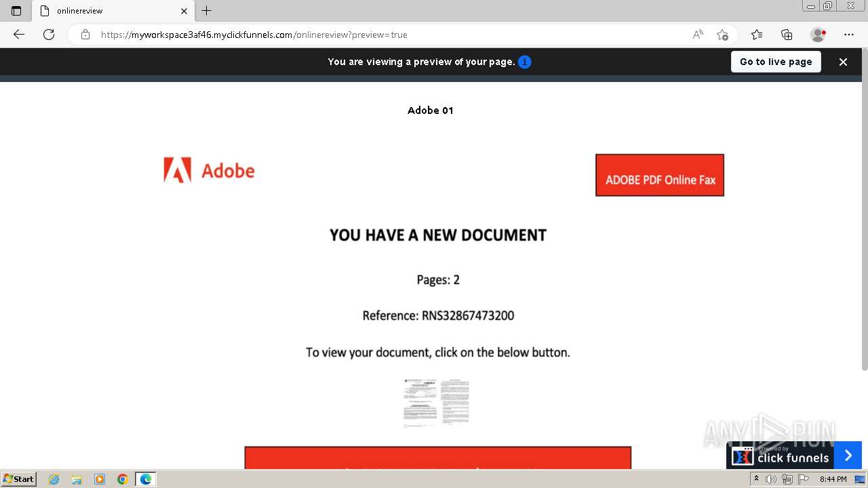Viewport: 868px width, 488px height.
Task: Click the 'Pages: 2' text
Action: point(438,279)
